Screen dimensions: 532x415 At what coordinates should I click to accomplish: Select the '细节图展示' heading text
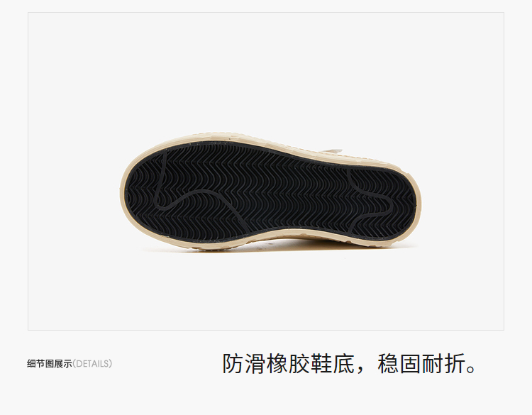50,364
